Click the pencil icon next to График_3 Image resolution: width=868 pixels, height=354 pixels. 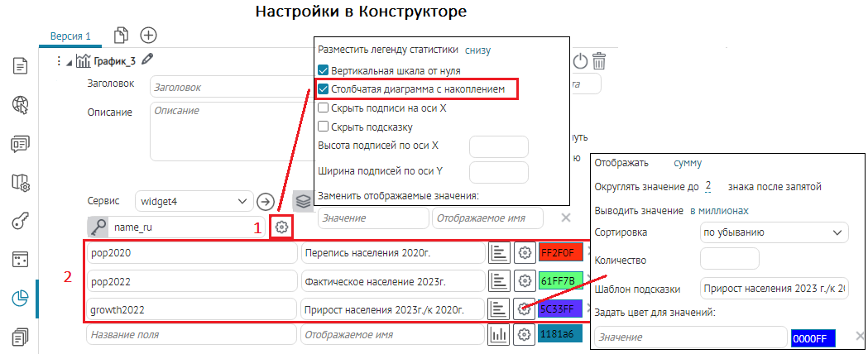pyautogui.click(x=148, y=60)
